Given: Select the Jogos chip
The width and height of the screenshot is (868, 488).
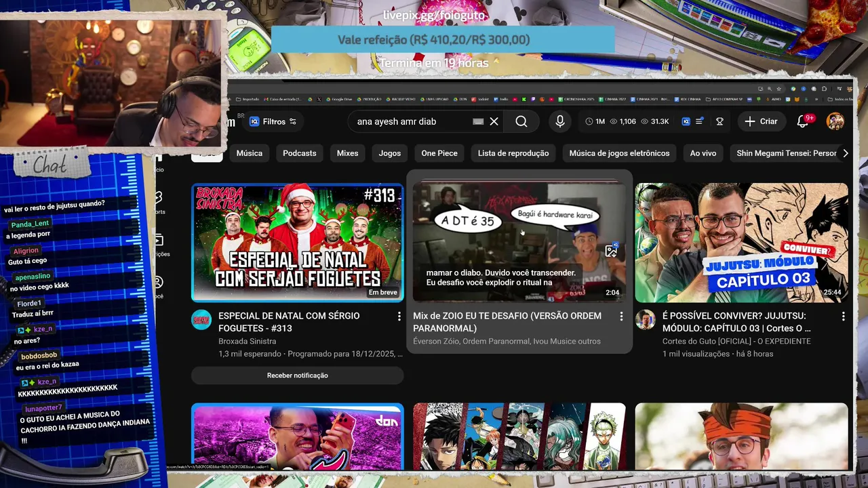Looking at the screenshot, I should (389, 153).
